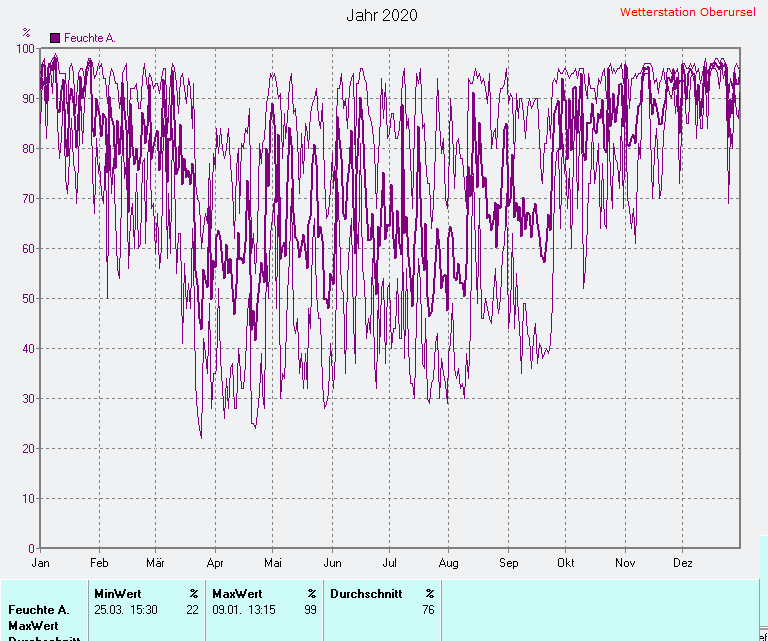The image size is (768, 641).
Task: Click the 'MaxWert' column header
Action: [x=237, y=594]
